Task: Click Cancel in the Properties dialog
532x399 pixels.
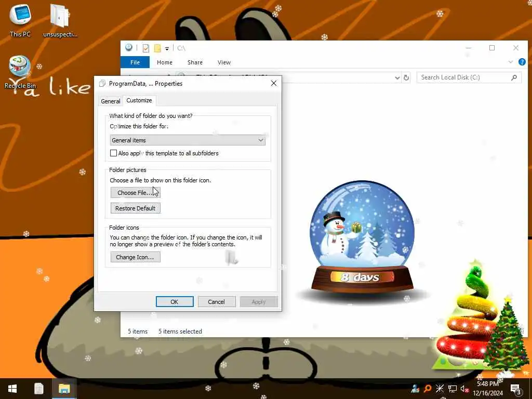Action: (217, 302)
